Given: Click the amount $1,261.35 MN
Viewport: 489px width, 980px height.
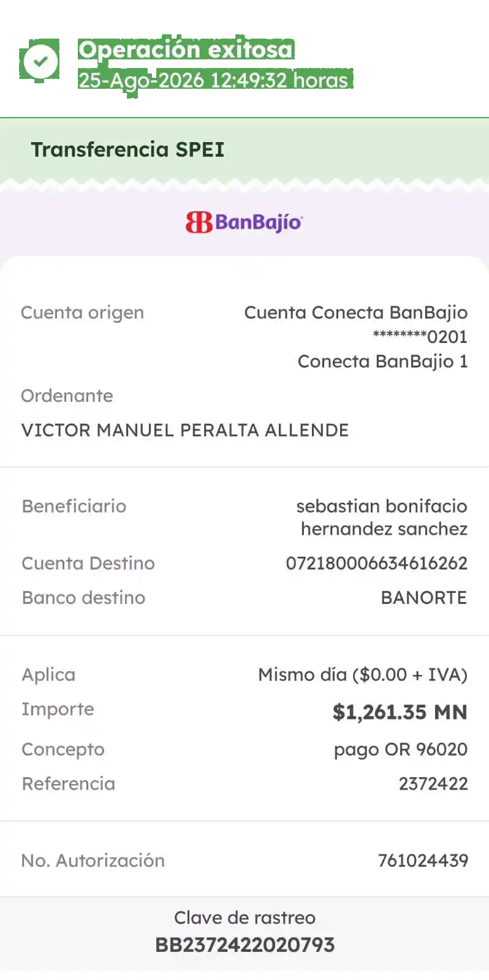Looking at the screenshot, I should pyautogui.click(x=400, y=712).
